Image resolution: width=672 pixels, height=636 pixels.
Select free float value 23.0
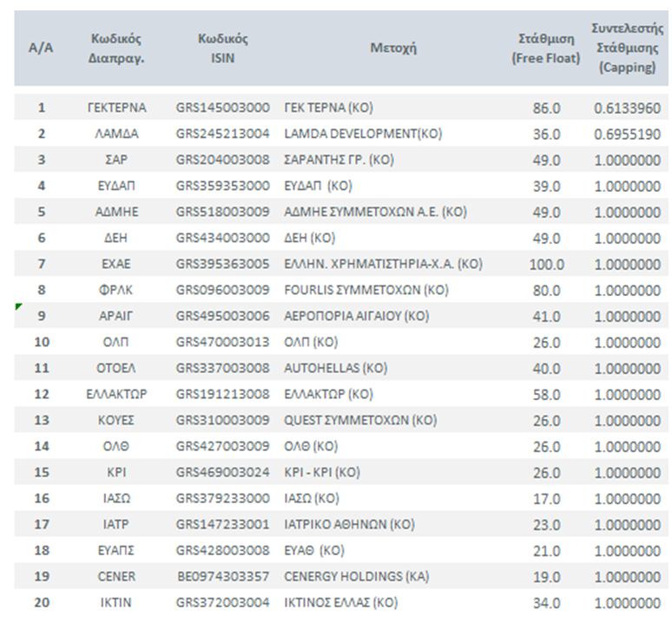[x=546, y=526]
